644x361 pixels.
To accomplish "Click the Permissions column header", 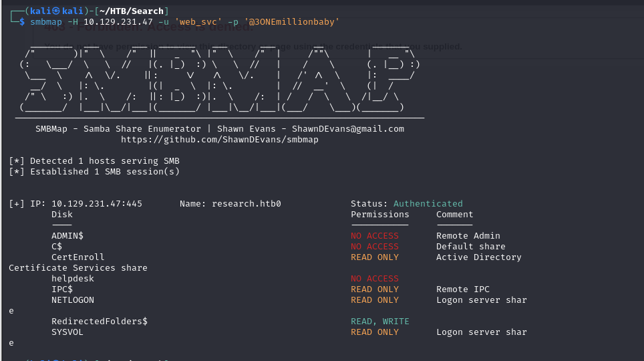I will (380, 214).
